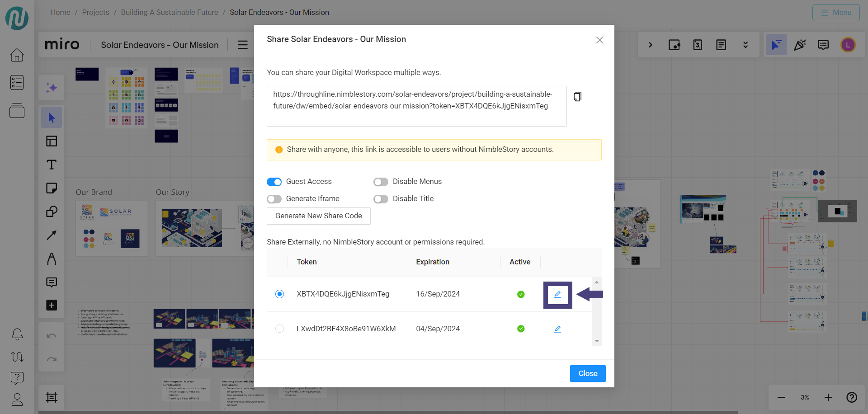
Task: Copy the share link to clipboard
Action: point(577,97)
